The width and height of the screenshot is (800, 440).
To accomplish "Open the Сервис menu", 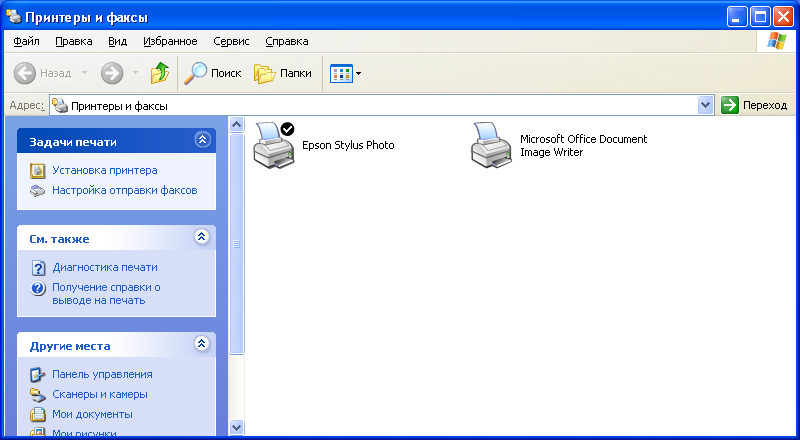I will tap(231, 41).
